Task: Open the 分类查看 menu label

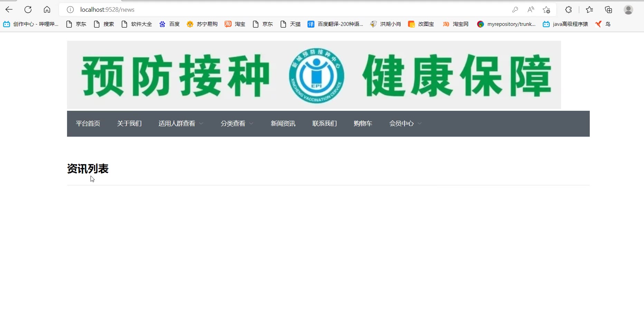Action: (233, 124)
